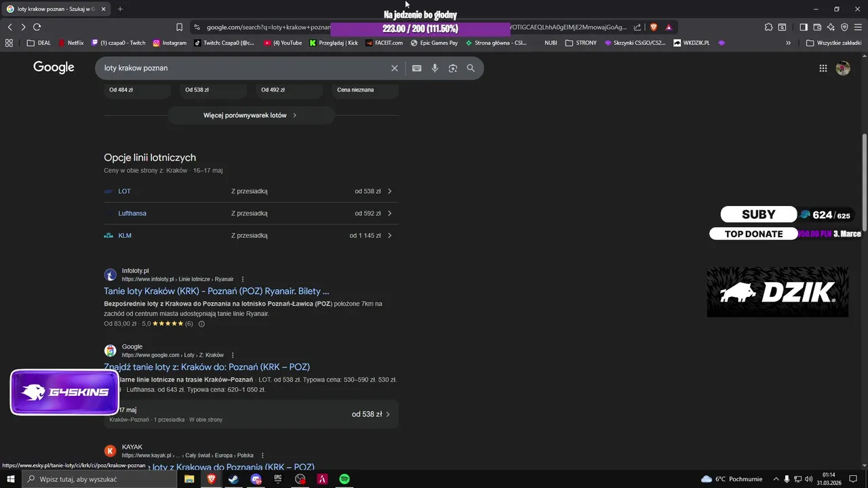Click the Google logo
The height and width of the screenshot is (488, 868).
pyautogui.click(x=54, y=67)
